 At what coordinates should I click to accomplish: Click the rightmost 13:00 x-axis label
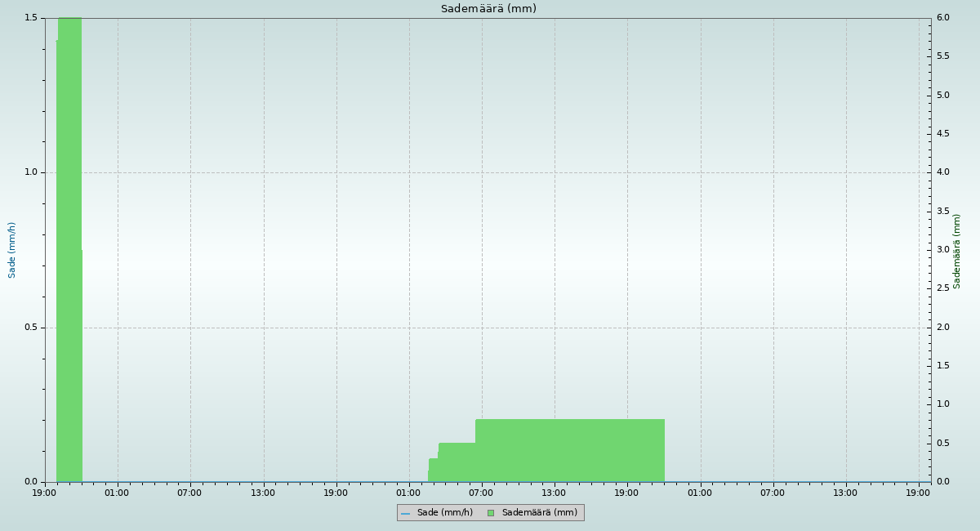(x=845, y=493)
